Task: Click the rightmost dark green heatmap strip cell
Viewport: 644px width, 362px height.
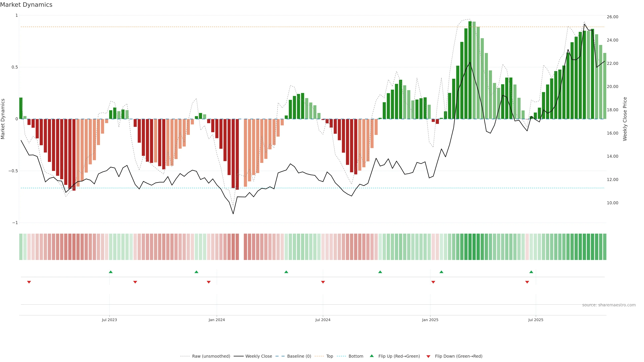Action: (x=605, y=247)
